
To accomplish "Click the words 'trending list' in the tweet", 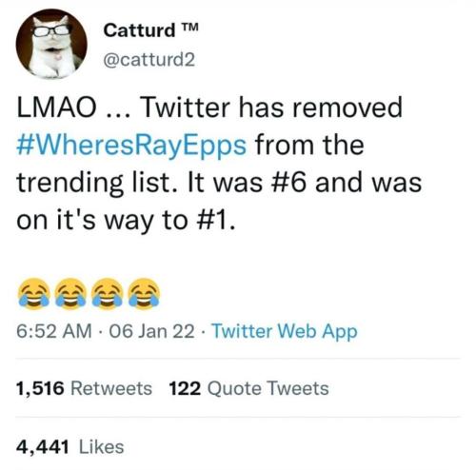I will click(x=93, y=184).
